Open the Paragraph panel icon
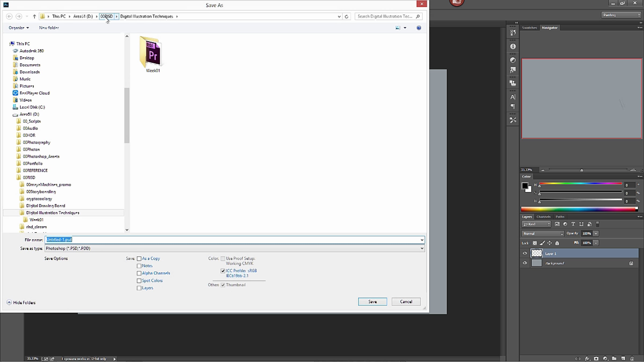The height and width of the screenshot is (362, 644). point(513,107)
